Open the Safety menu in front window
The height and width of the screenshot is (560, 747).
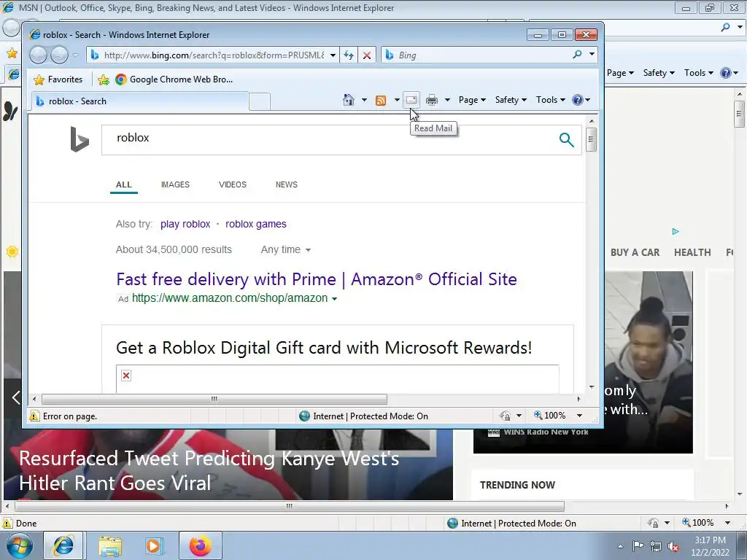pyautogui.click(x=511, y=100)
